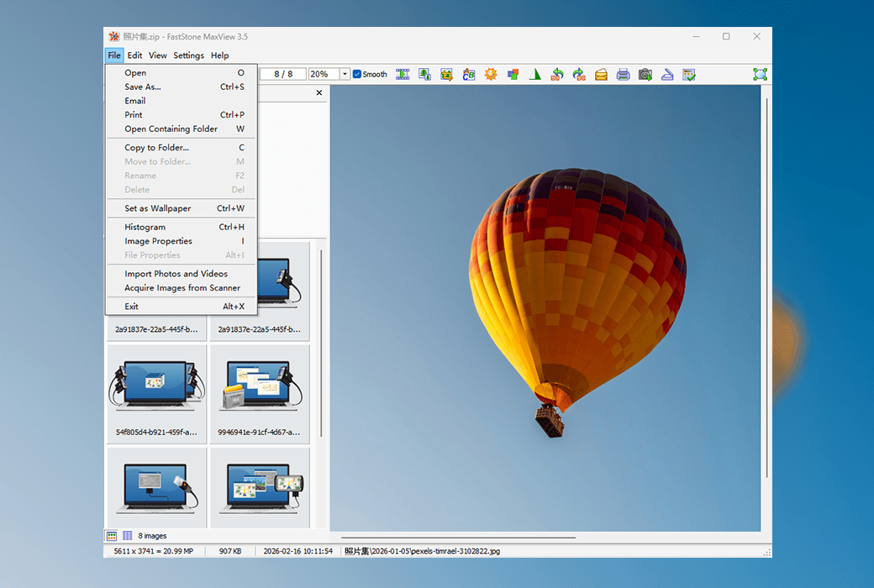The width and height of the screenshot is (874, 588).
Task: Open the Resize tool icon
Action: (424, 74)
